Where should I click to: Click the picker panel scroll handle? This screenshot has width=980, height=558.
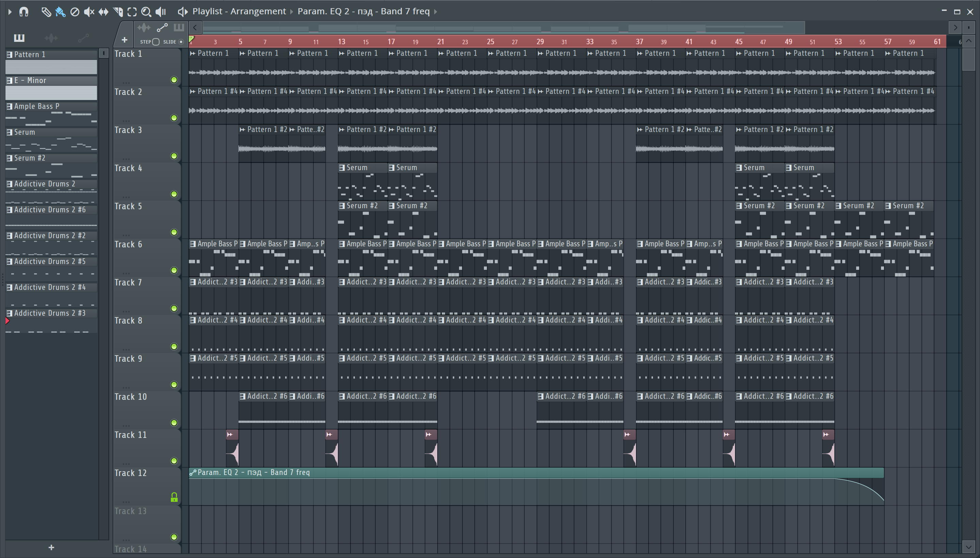pyautogui.click(x=103, y=53)
